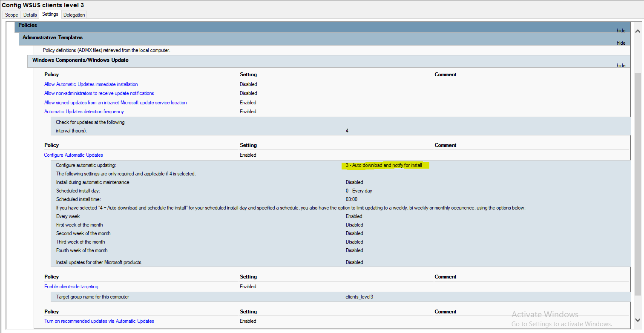Image resolution: width=644 pixels, height=333 pixels.
Task: Open Allow non-administrators to receive update notifications
Action: (99, 93)
